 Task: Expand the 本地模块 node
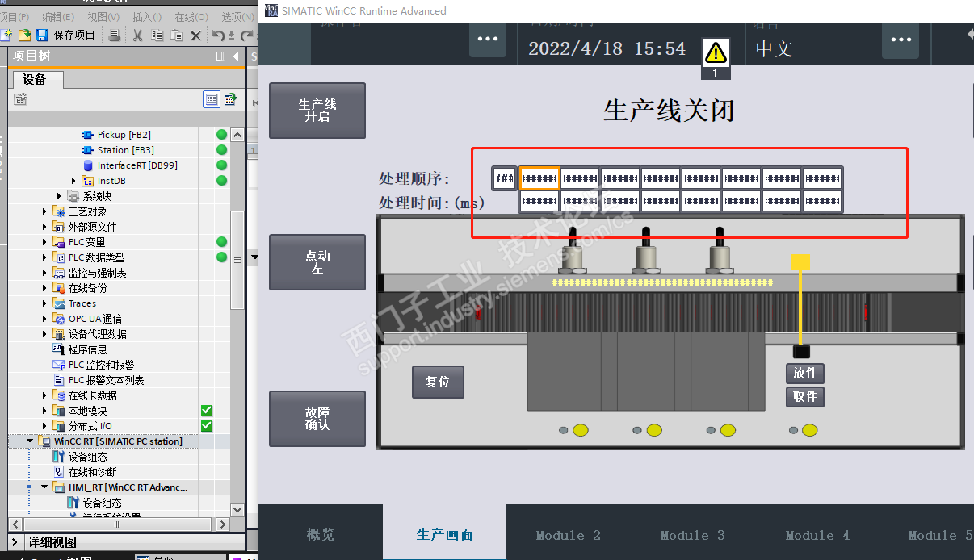point(44,411)
